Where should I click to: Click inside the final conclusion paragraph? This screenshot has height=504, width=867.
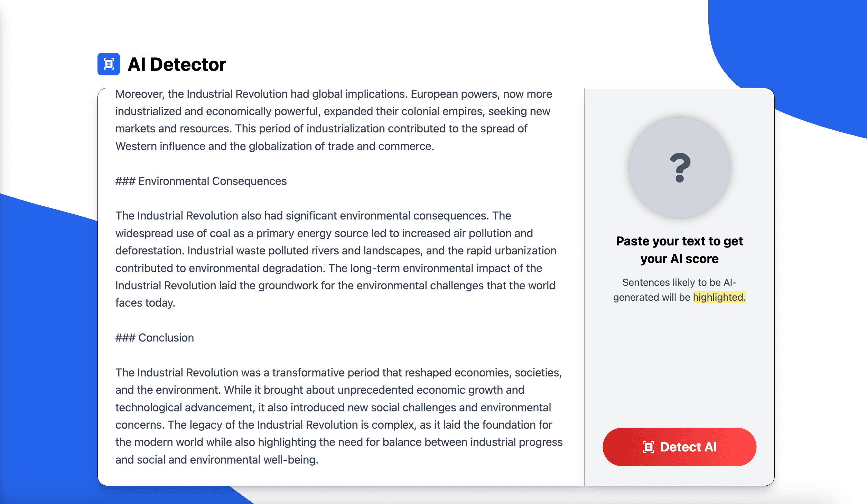[339, 416]
